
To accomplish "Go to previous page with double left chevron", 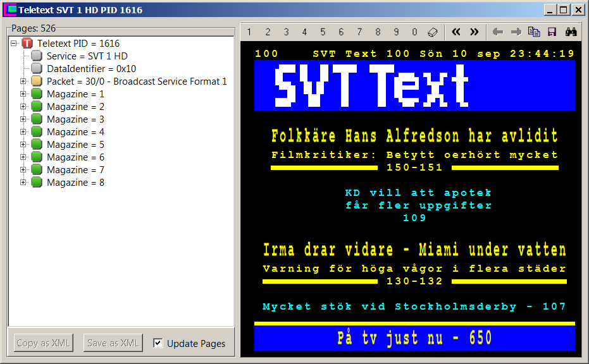I will coord(456,32).
